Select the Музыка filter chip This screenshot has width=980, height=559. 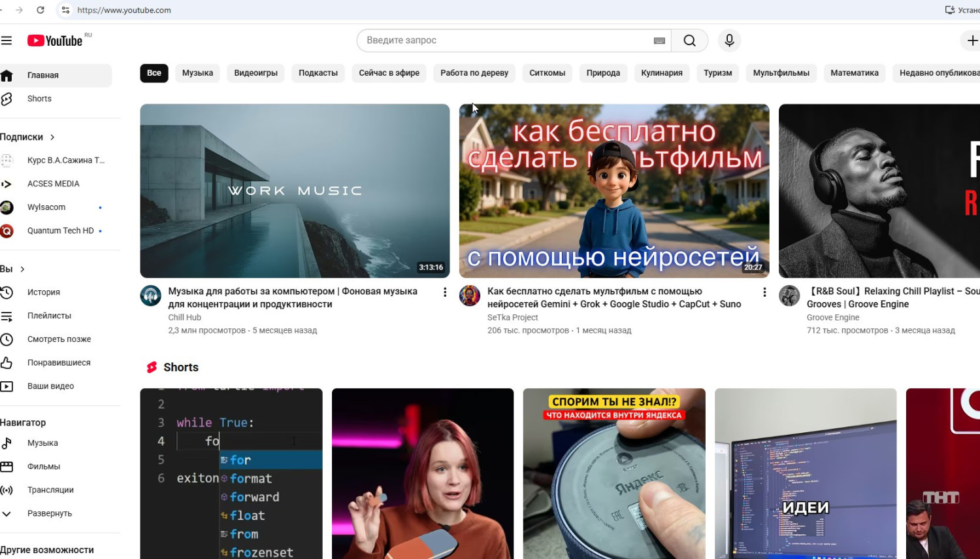pos(197,73)
